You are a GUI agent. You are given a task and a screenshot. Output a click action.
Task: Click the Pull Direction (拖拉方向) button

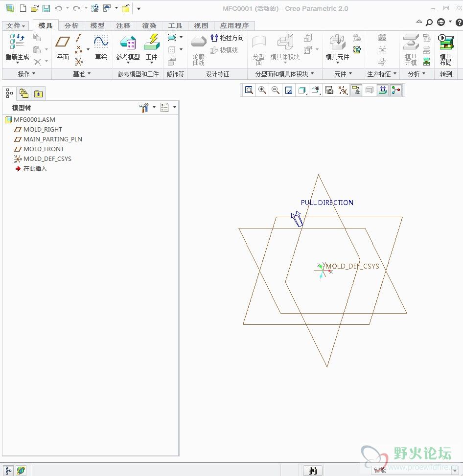[x=227, y=38]
